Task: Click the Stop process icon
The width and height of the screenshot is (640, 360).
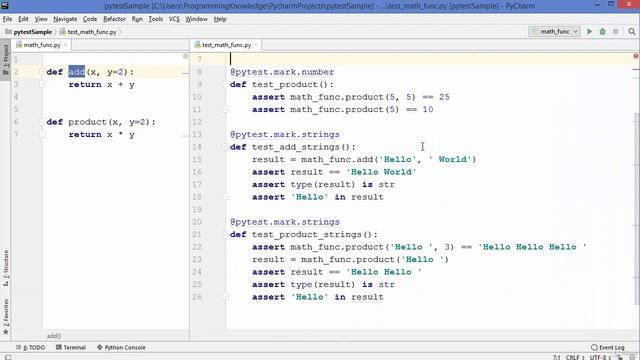Action: click(x=616, y=31)
